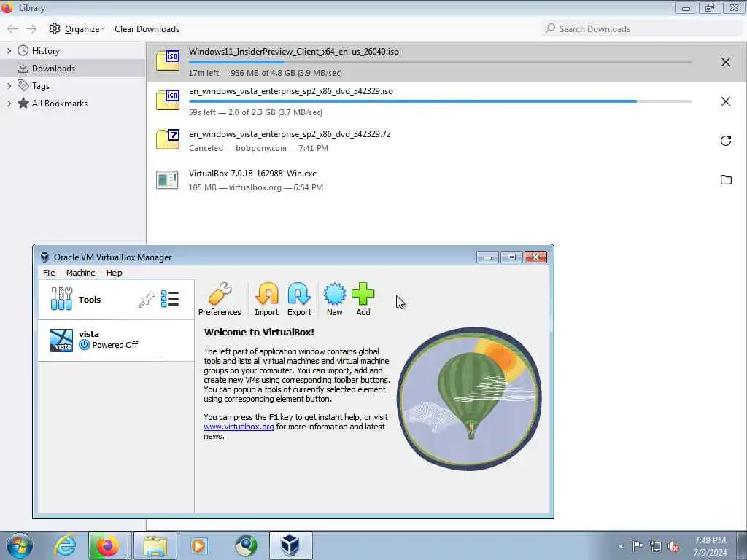747x560 pixels.
Task: Click the vista enterprise iso file icon
Action: (x=168, y=100)
